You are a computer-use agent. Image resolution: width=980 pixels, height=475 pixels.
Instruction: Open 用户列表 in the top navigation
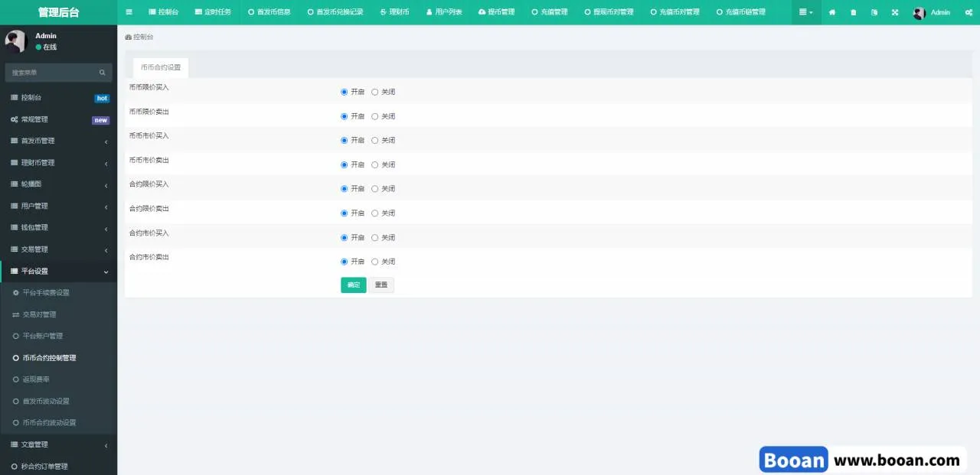[x=444, y=12]
